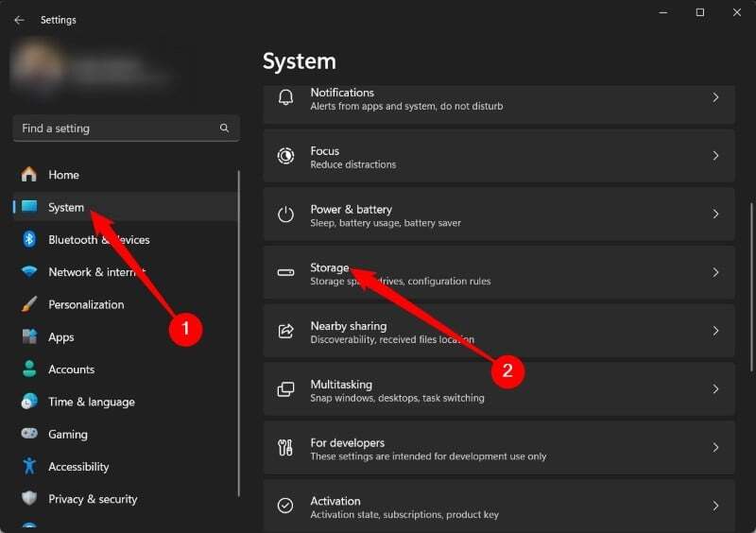The height and width of the screenshot is (533, 756).
Task: Click the back arrow in Settings header
Action: coord(19,20)
